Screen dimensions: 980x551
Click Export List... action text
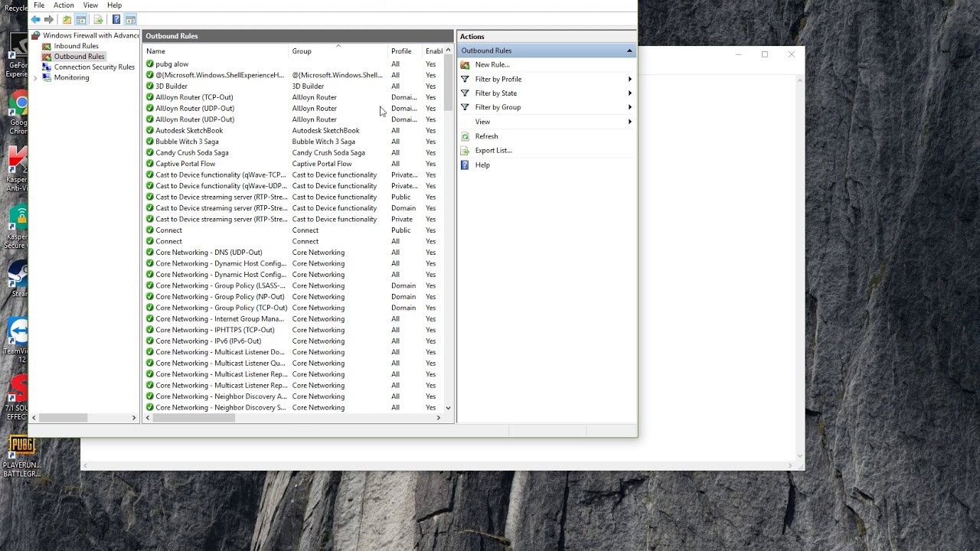coord(493,150)
